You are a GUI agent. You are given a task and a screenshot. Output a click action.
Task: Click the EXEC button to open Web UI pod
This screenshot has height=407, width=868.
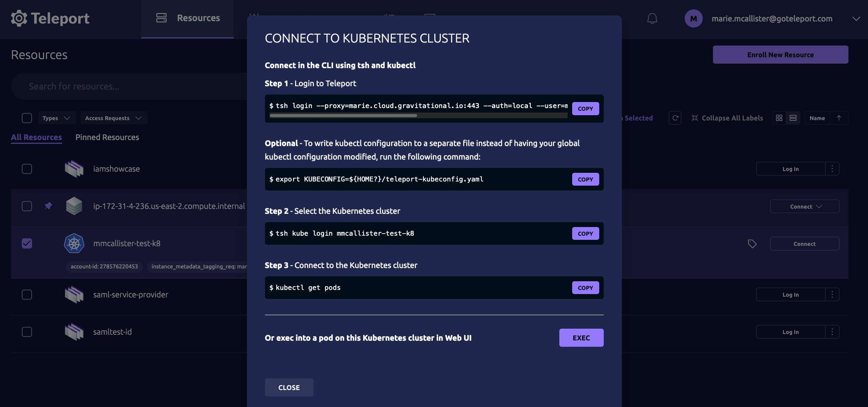pyautogui.click(x=581, y=337)
